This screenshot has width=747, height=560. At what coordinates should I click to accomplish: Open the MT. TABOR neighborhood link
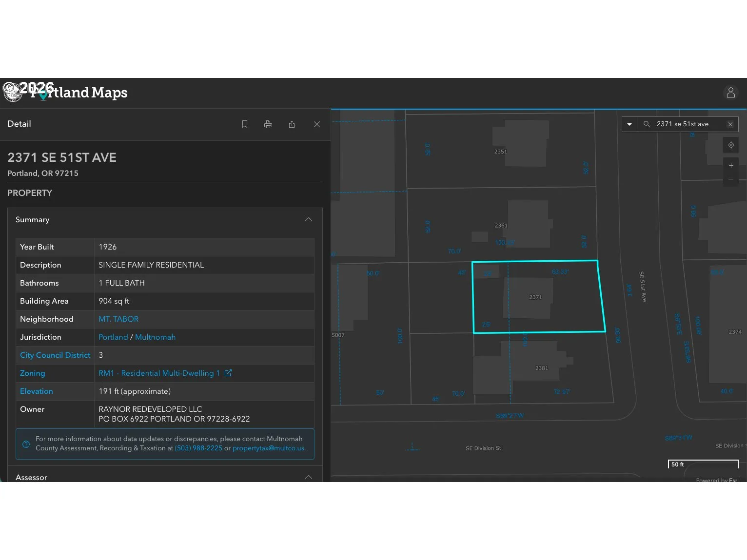118,319
